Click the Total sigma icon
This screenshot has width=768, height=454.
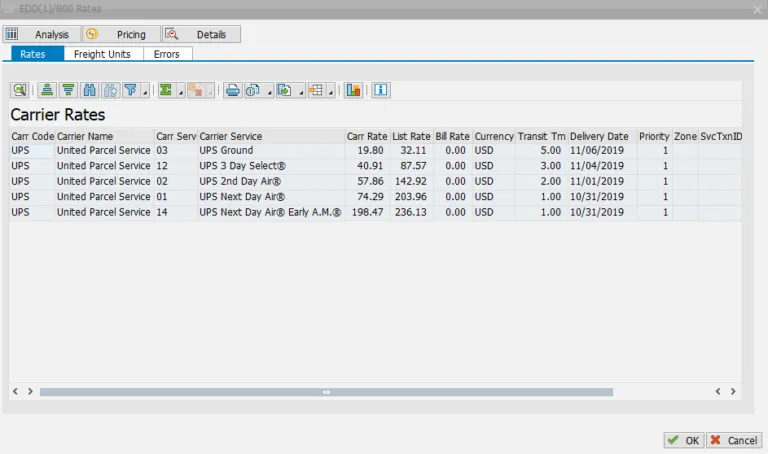click(166, 90)
